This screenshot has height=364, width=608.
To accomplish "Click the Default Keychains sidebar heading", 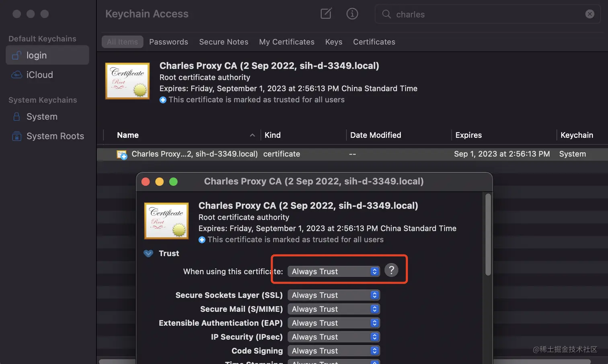I will [x=42, y=39].
